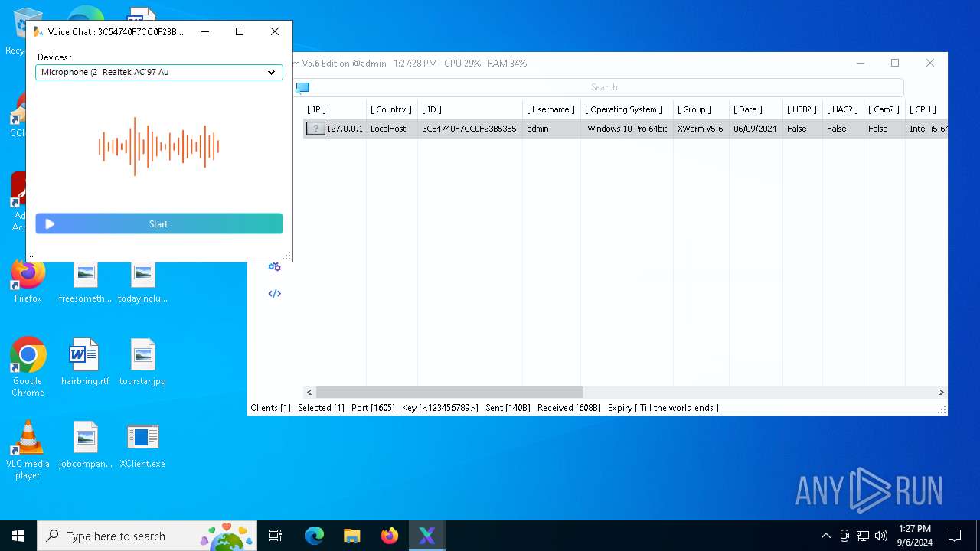Start voice chat with the Start button
Screen dimensions: 980x551
point(158,223)
